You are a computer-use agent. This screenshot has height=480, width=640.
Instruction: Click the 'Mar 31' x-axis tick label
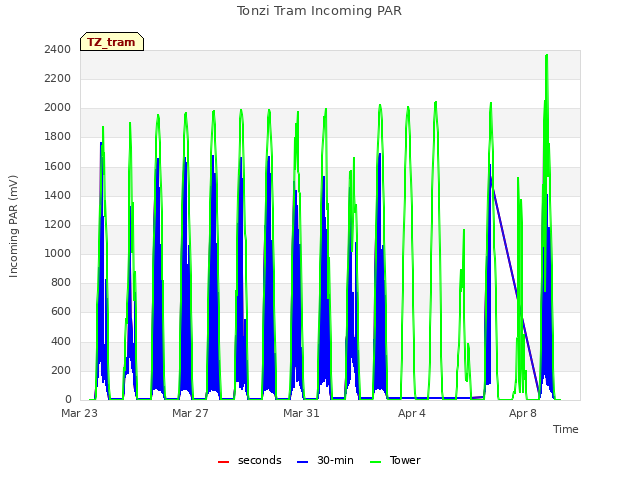pyautogui.click(x=301, y=413)
